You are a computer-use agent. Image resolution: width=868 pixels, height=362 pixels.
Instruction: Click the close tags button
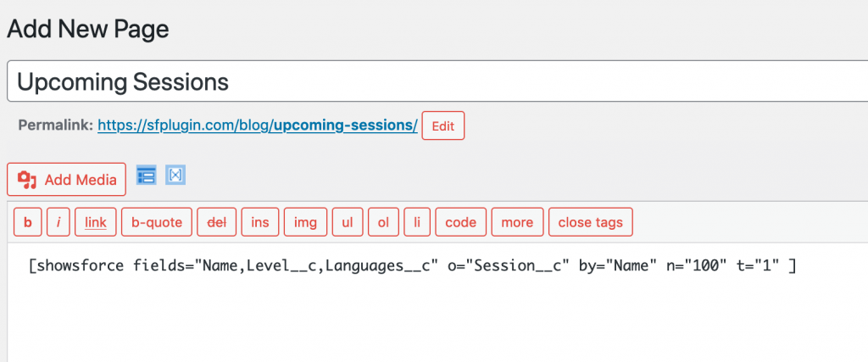(591, 222)
